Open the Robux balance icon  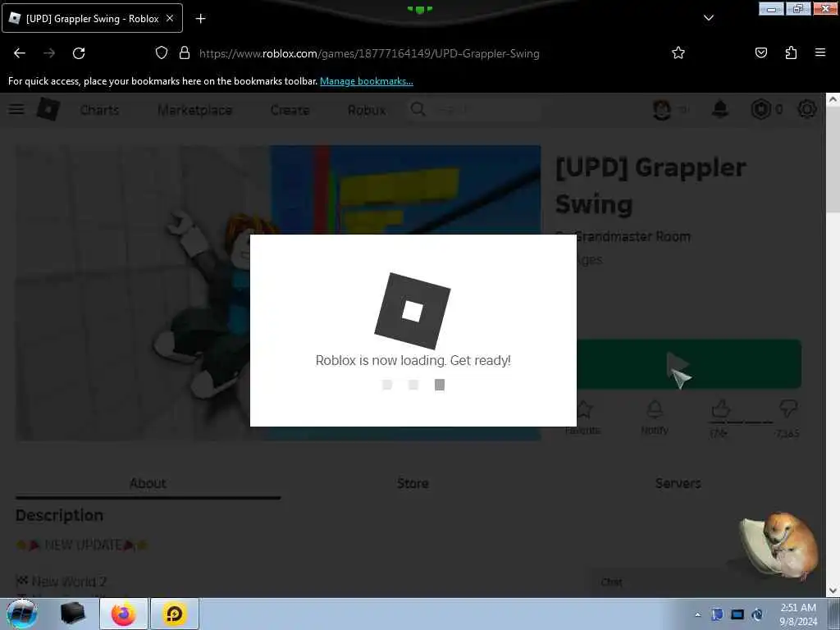point(760,109)
